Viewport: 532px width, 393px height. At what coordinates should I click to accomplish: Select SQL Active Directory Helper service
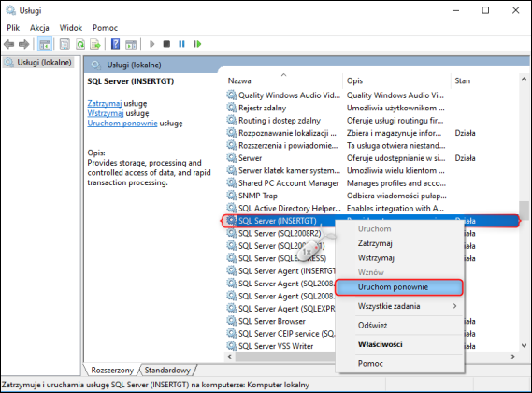click(290, 209)
